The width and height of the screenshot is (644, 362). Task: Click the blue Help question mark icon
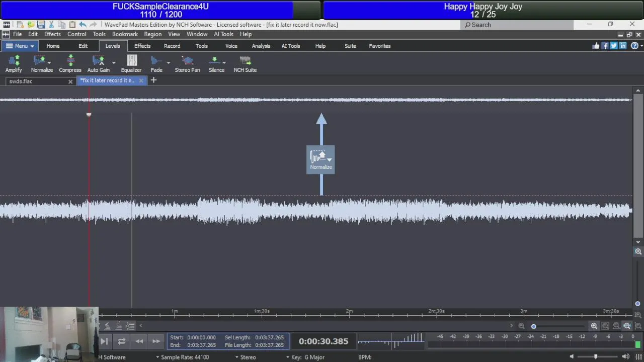(x=634, y=46)
